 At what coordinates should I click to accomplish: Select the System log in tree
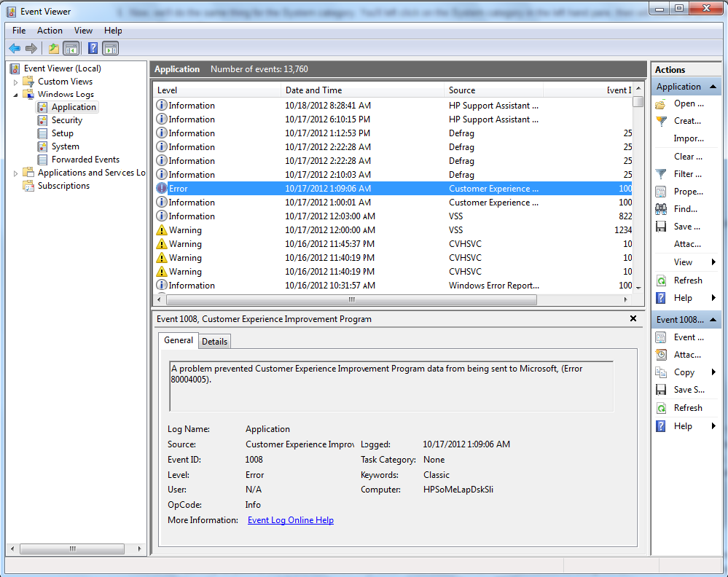65,146
